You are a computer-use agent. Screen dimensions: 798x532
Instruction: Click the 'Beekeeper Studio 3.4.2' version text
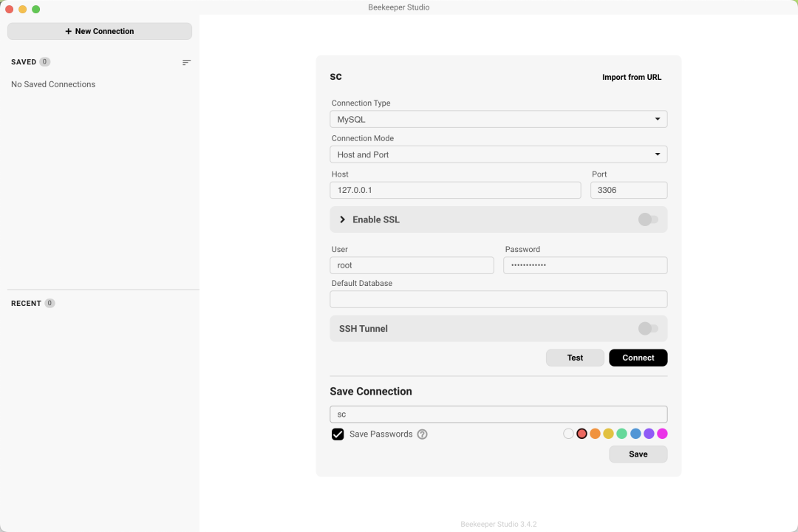pyautogui.click(x=499, y=524)
